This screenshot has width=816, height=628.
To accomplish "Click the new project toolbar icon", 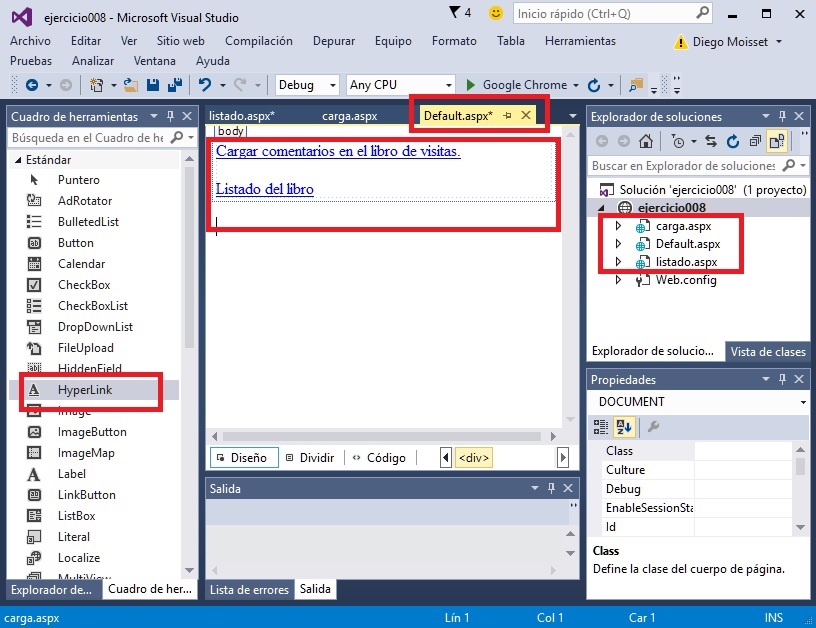I will pyautogui.click(x=96, y=85).
